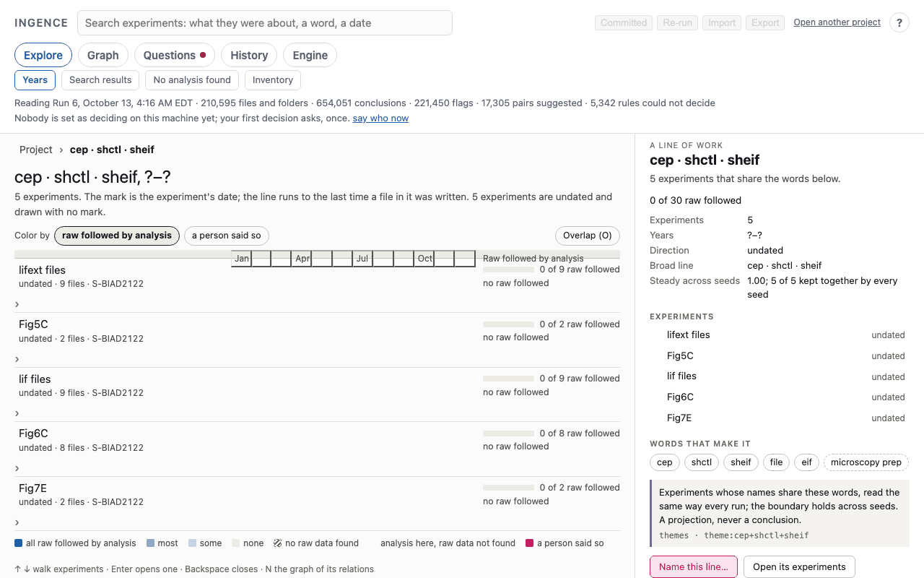Open the Inventory sub-tab
Viewport: 924px width, 578px height.
(273, 80)
